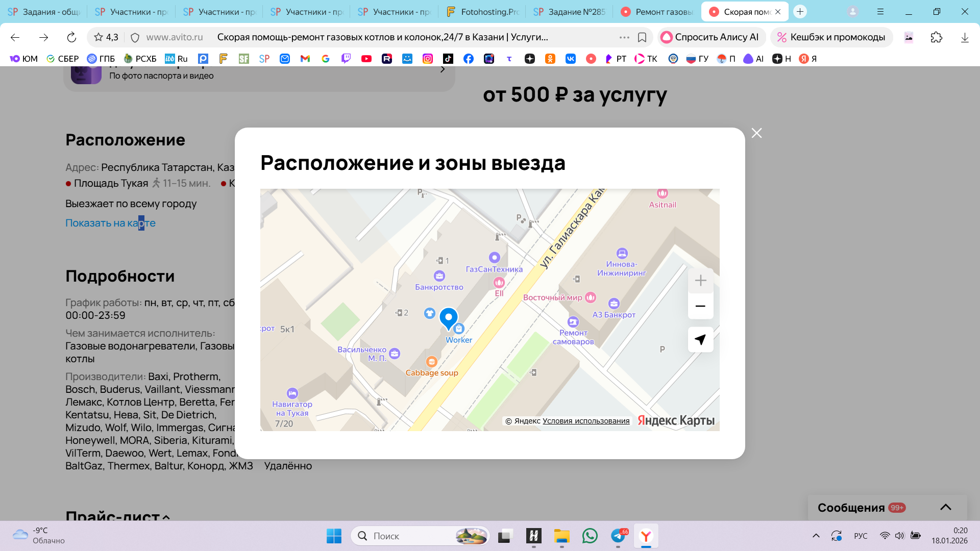
Task: Collapse the Прайс-лист section chevron
Action: tap(166, 517)
